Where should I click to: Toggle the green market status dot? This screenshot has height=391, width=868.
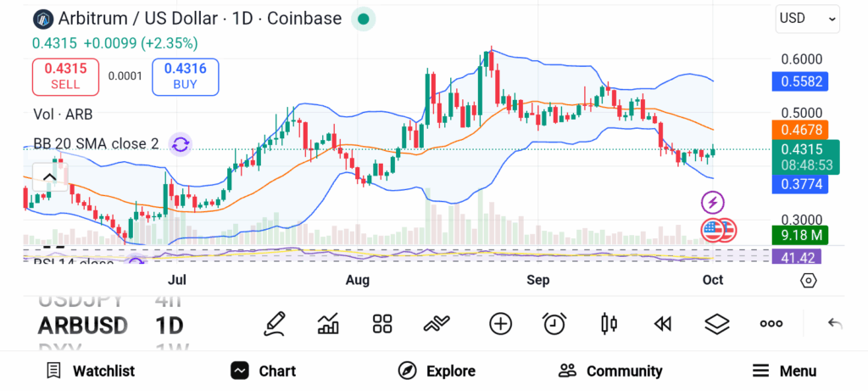(x=363, y=19)
